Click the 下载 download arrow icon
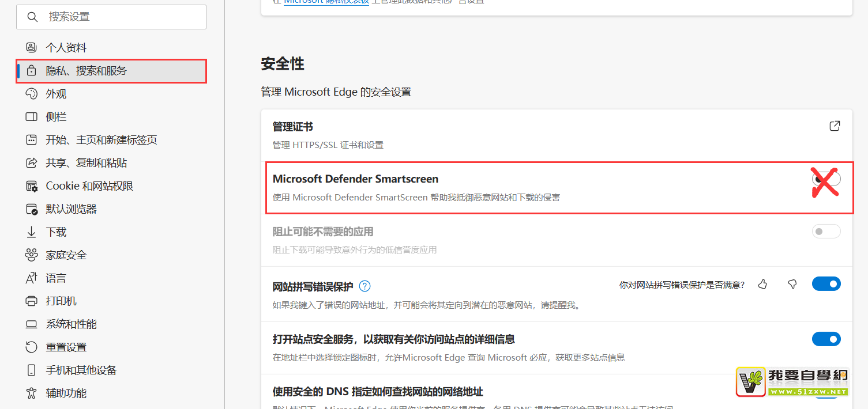Image resolution: width=868 pixels, height=409 pixels. click(x=32, y=232)
